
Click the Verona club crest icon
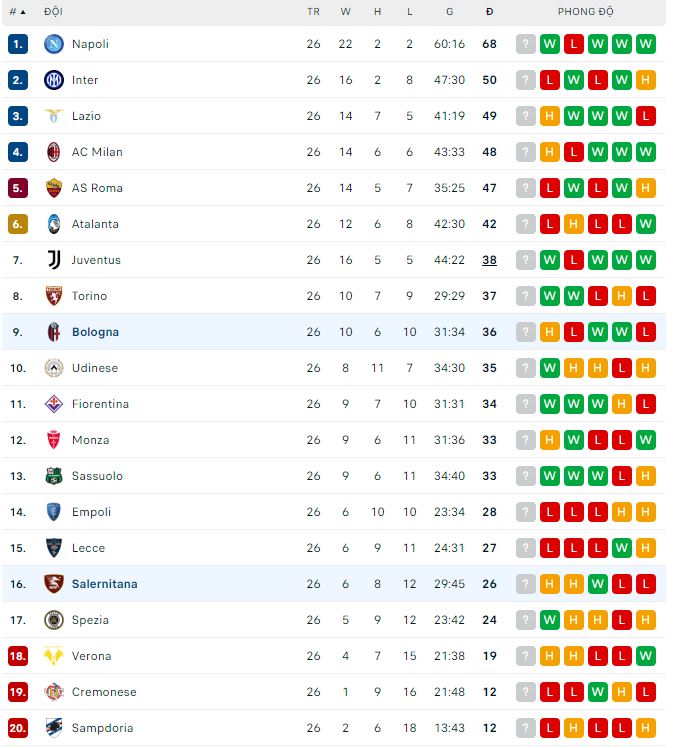click(x=54, y=656)
